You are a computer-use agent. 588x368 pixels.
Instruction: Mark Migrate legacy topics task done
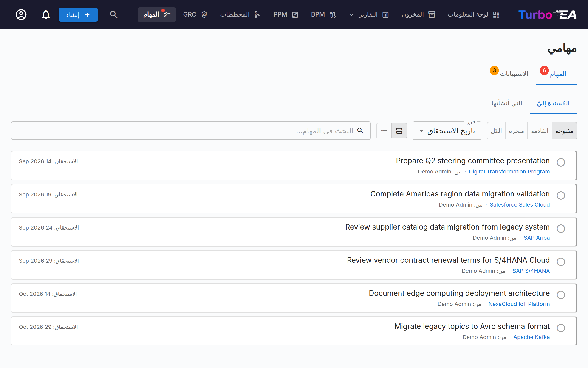[561, 328]
